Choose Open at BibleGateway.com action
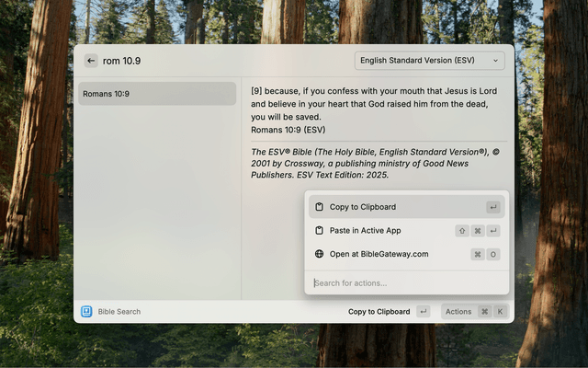This screenshot has height=368, width=588. pos(379,254)
